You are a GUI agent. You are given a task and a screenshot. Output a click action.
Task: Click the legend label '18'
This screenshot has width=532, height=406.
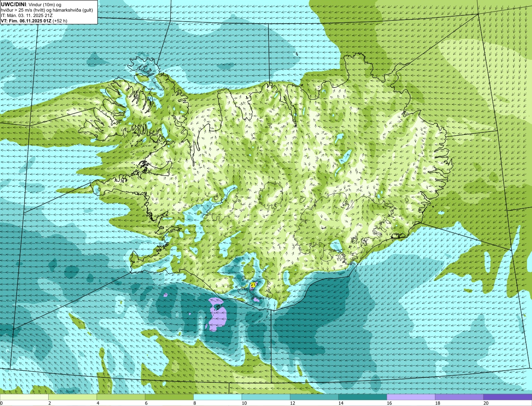pos(437,403)
